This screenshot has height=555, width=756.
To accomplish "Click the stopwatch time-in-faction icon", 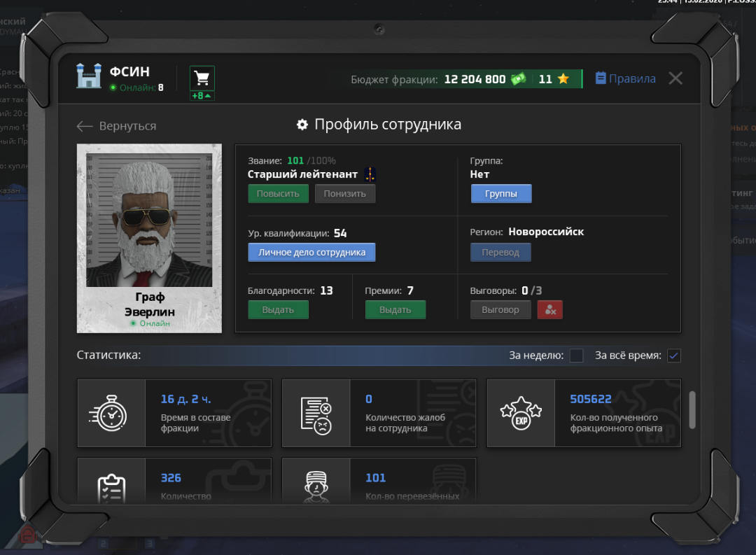I will (x=111, y=413).
